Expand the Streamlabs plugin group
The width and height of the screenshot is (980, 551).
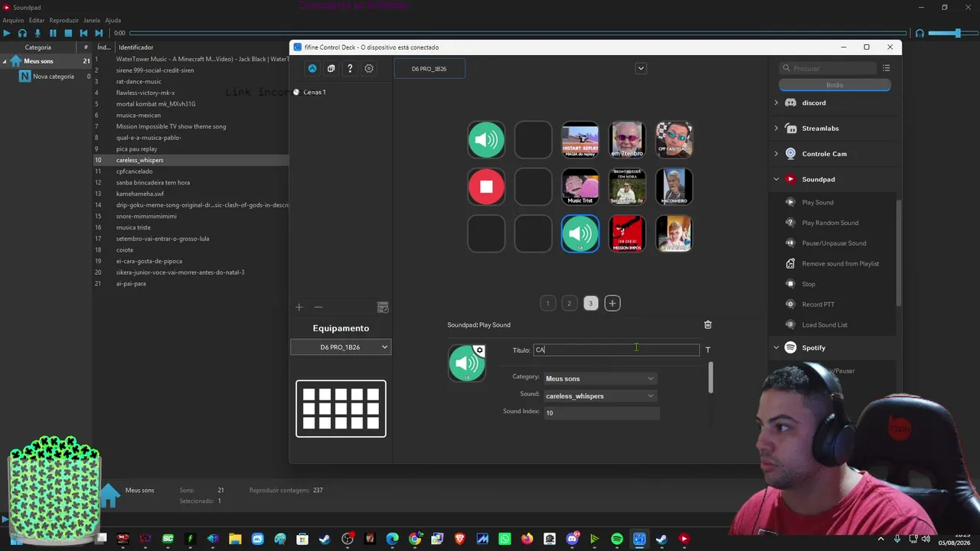click(x=776, y=129)
